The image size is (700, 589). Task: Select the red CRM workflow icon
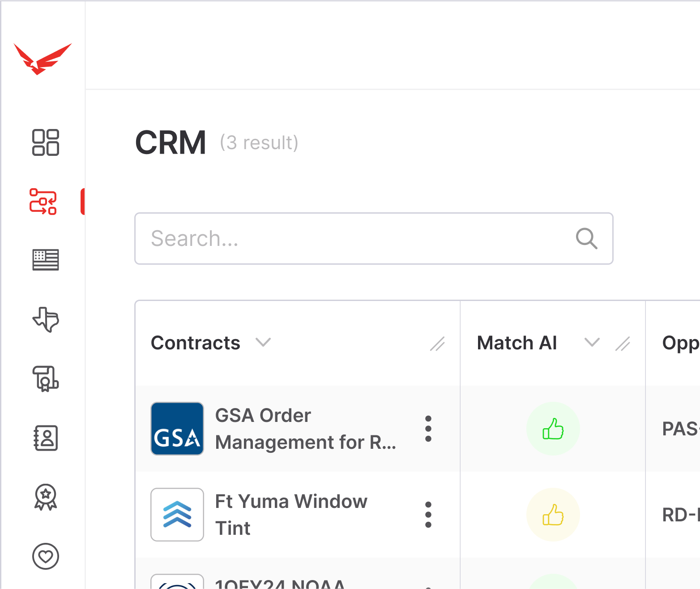pyautogui.click(x=44, y=202)
